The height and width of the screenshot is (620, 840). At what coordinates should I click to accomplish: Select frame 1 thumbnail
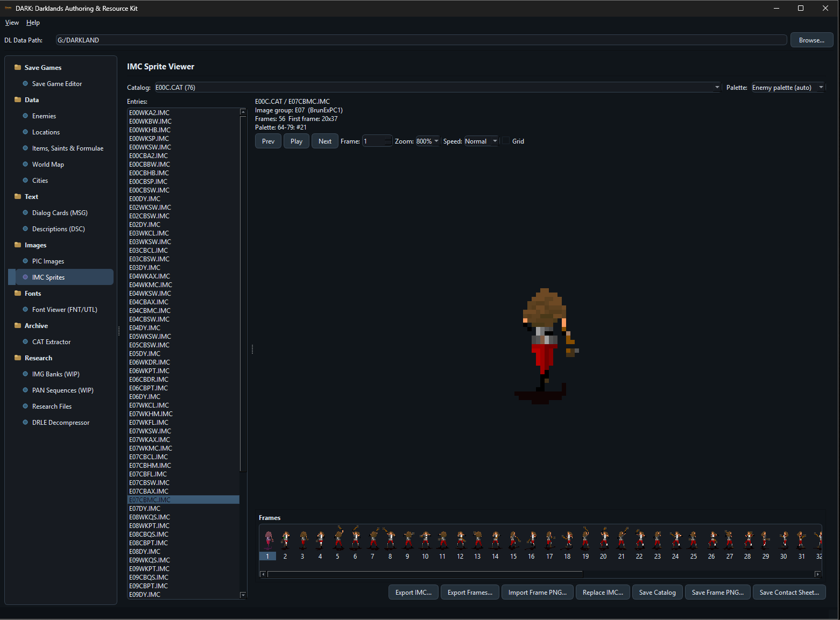click(268, 544)
